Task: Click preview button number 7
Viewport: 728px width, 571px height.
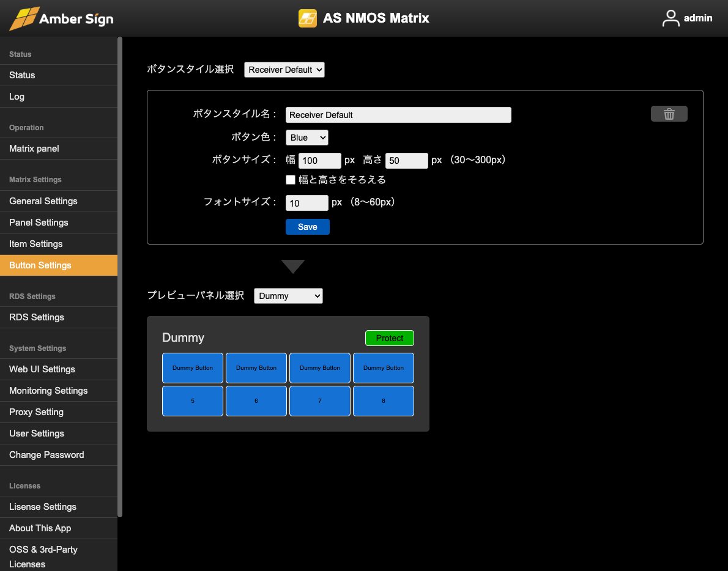Action: tap(320, 401)
